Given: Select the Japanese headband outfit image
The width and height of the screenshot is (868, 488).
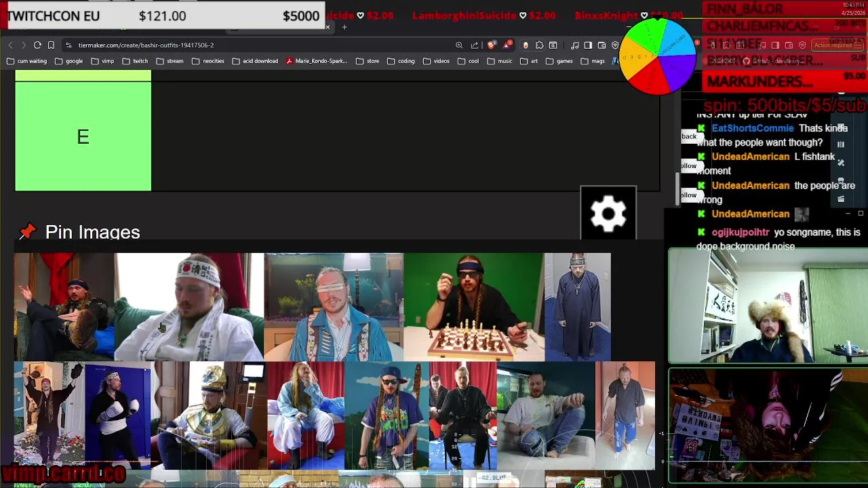Looking at the screenshot, I should pos(189,307).
